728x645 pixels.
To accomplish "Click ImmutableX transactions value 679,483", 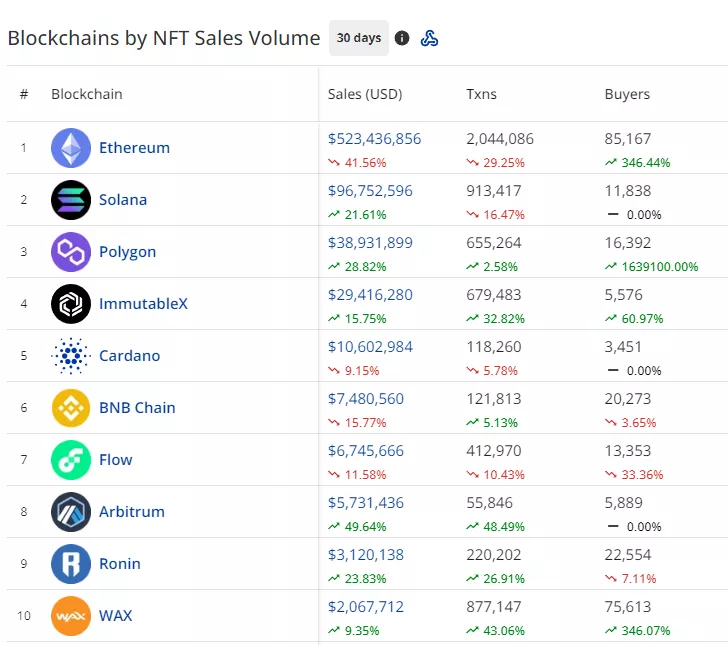I will [x=494, y=294].
